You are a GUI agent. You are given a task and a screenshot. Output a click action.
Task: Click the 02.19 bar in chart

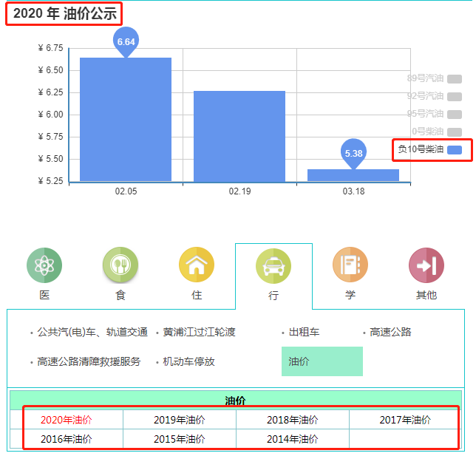239,136
